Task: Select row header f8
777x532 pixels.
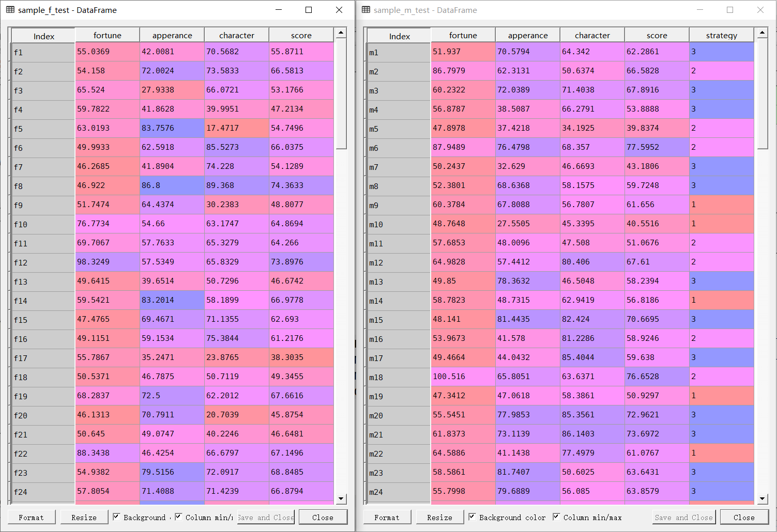Action: [x=43, y=186]
